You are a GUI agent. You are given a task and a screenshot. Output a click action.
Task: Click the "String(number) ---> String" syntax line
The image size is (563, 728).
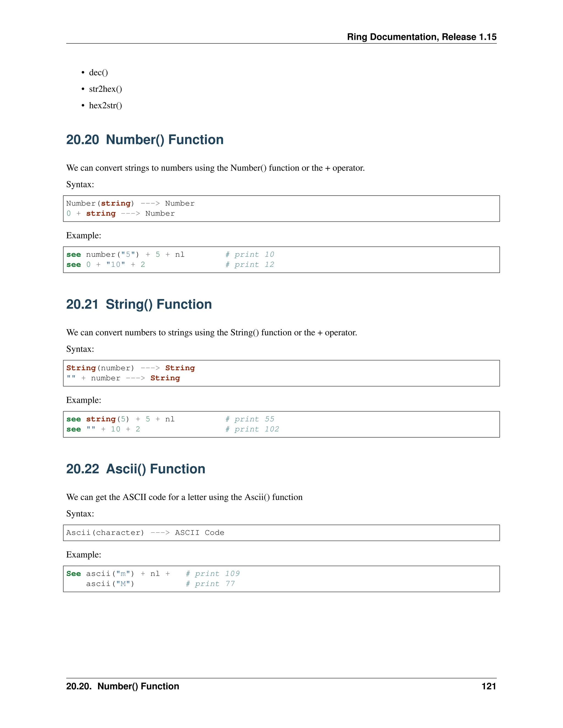pos(130,368)
